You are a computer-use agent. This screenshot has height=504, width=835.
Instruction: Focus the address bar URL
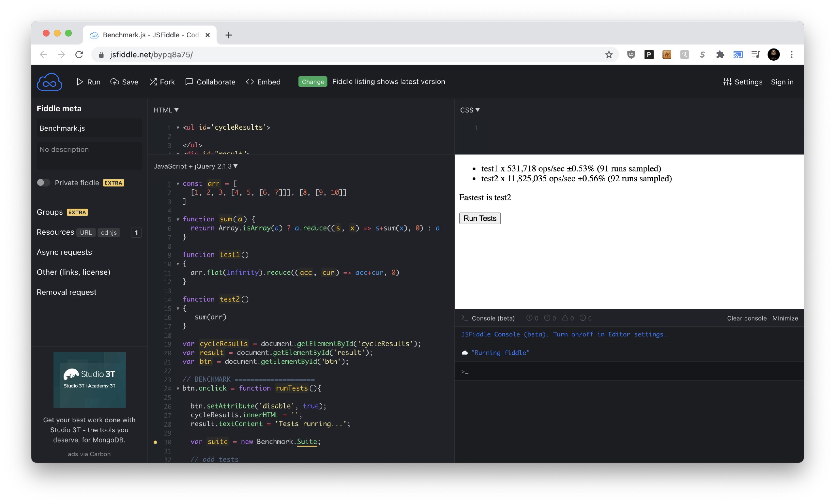pyautogui.click(x=151, y=54)
